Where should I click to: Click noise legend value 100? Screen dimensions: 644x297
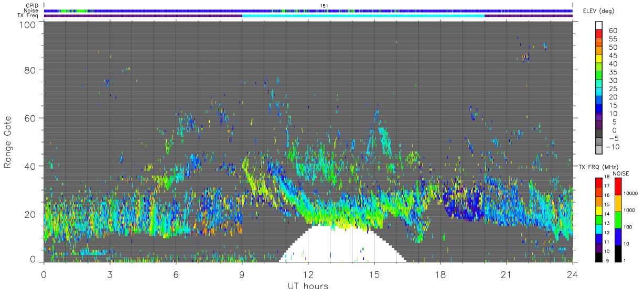[627, 227]
